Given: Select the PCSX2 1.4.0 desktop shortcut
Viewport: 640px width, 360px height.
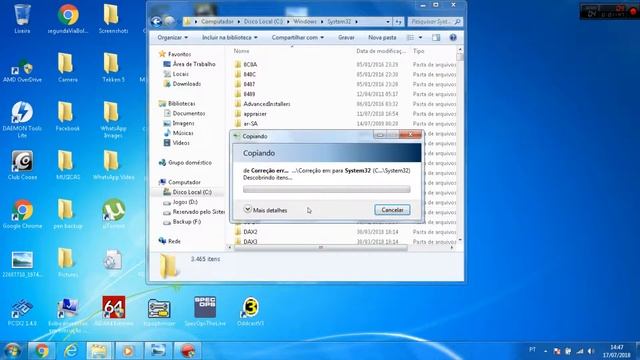Looking at the screenshot, I should coord(22,311).
